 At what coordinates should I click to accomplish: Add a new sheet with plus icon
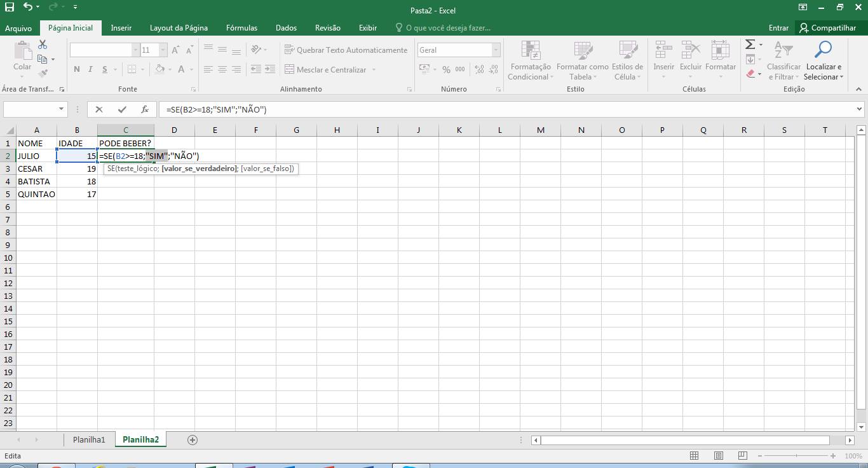click(x=193, y=439)
